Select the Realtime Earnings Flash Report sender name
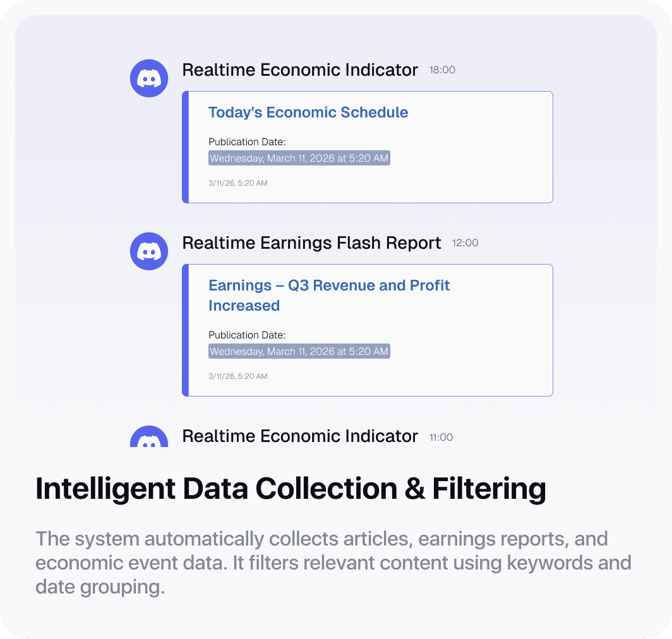This screenshot has width=672, height=639. click(311, 243)
